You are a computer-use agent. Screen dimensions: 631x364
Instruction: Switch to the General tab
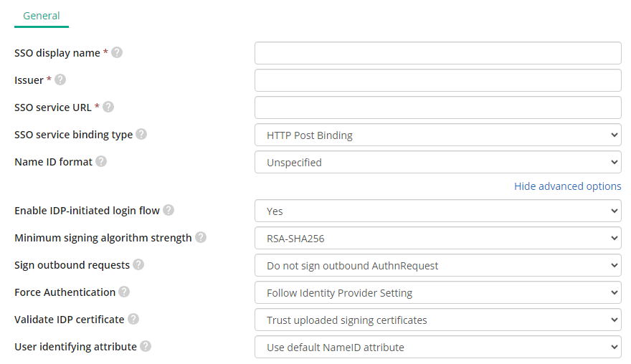(42, 16)
